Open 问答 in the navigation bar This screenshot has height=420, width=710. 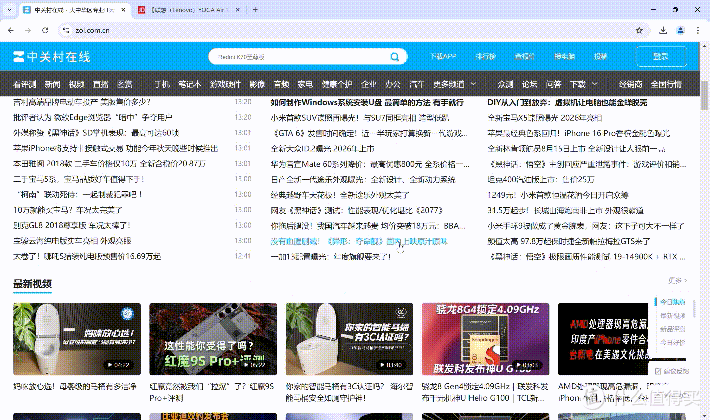pyautogui.click(x=553, y=84)
